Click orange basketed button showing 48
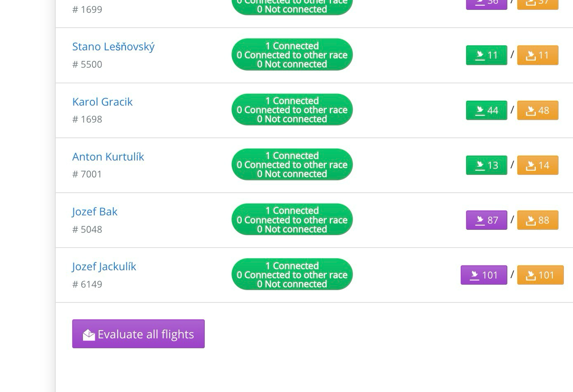 [537, 110]
